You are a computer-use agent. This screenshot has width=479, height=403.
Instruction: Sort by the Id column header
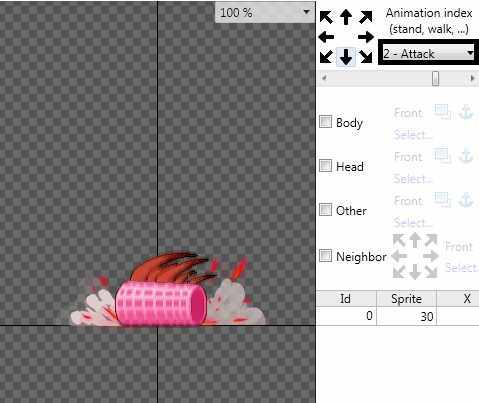tap(346, 299)
